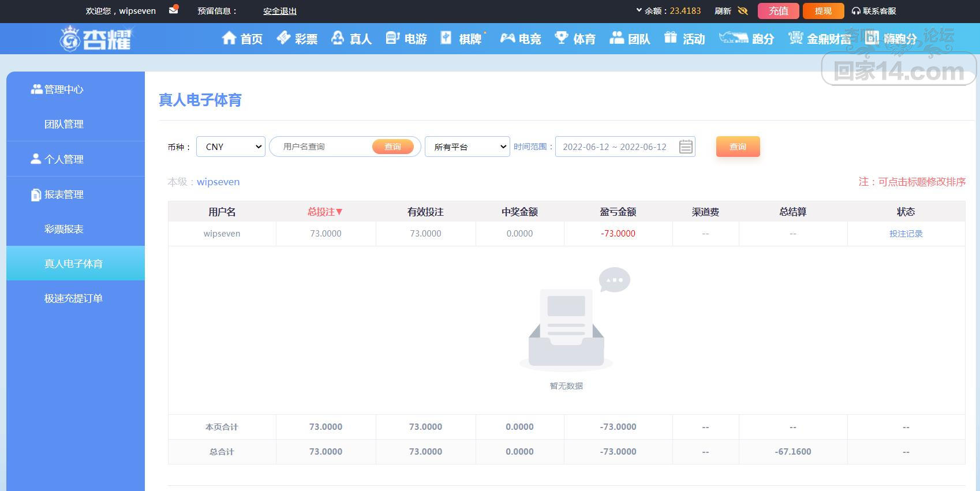
Task: Click the 杏耀 site logo
Action: [96, 39]
